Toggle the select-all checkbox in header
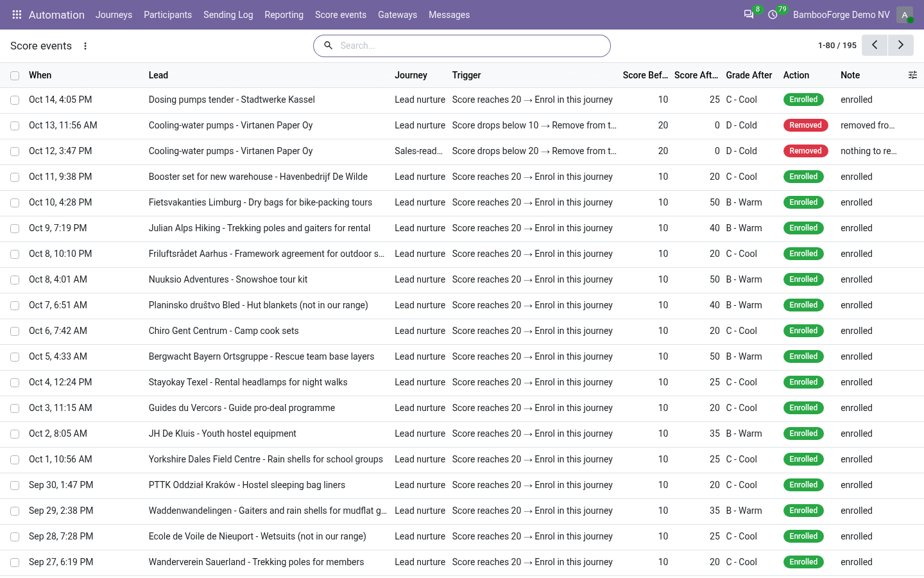The width and height of the screenshot is (924, 578). click(15, 76)
